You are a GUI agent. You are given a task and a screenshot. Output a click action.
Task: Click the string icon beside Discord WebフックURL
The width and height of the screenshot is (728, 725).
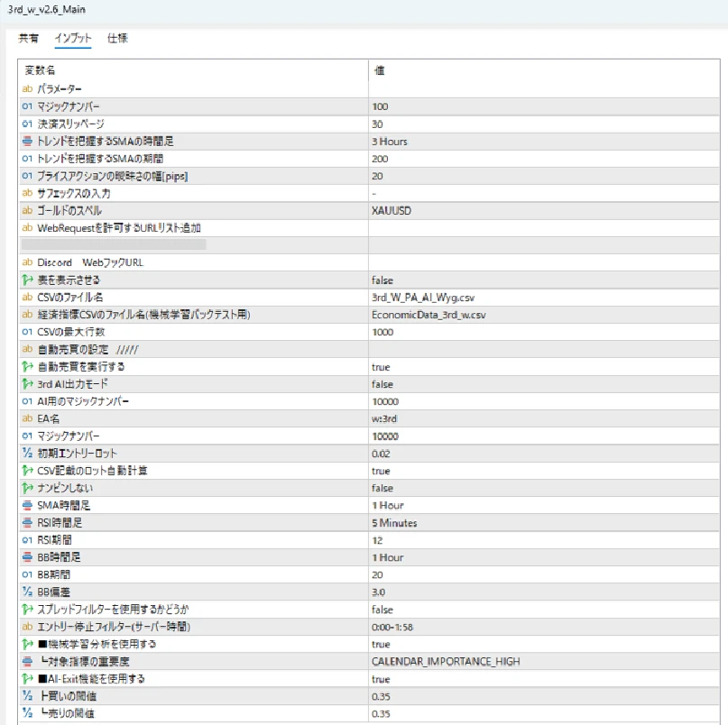click(x=27, y=262)
